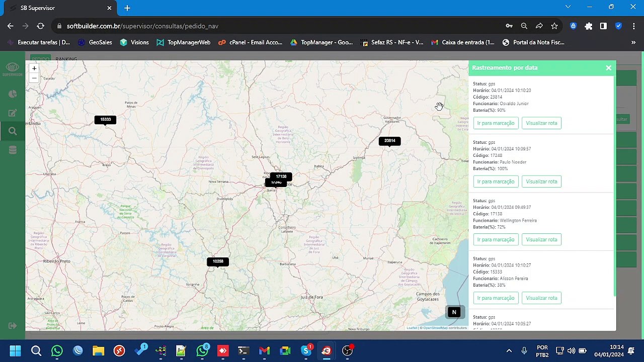Select map marker 23814
This screenshot has height=362, width=644.
pyautogui.click(x=389, y=141)
